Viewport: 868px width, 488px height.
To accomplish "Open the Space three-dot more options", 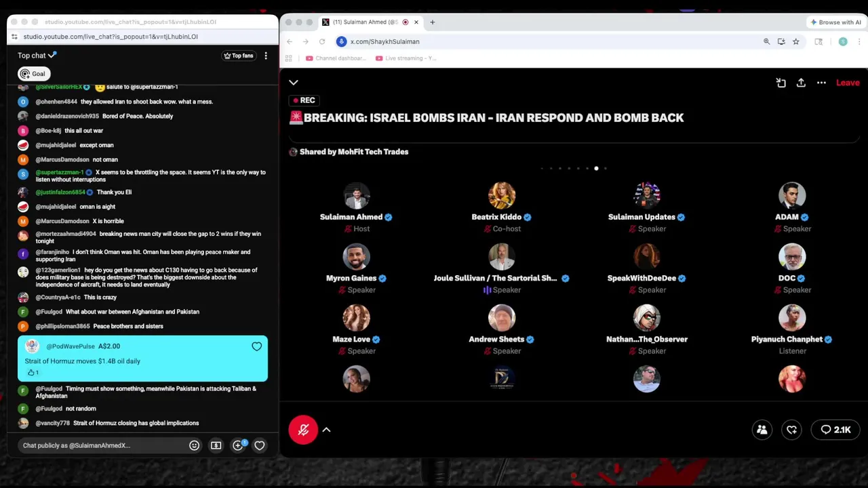I will tap(821, 83).
